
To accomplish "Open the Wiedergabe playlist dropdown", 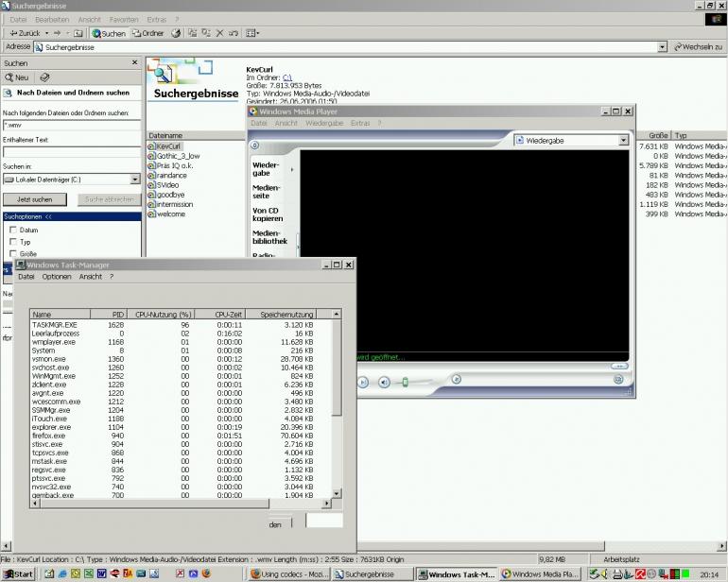I will point(623,141).
